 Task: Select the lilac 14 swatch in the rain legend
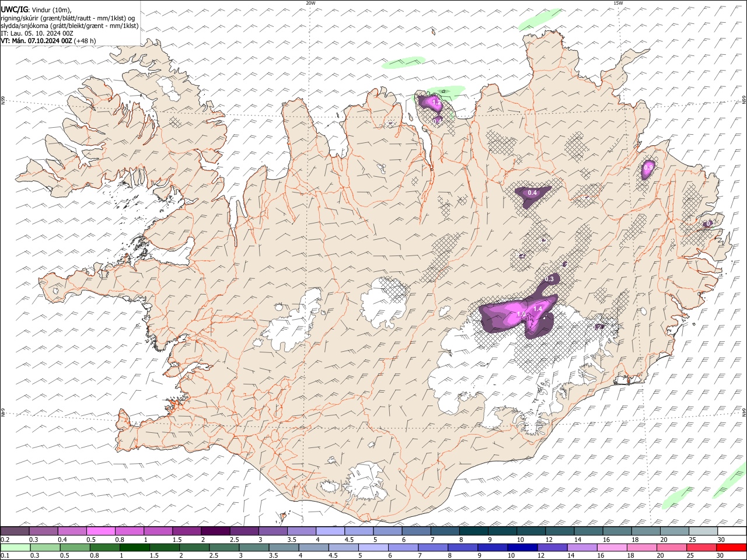[582, 547]
